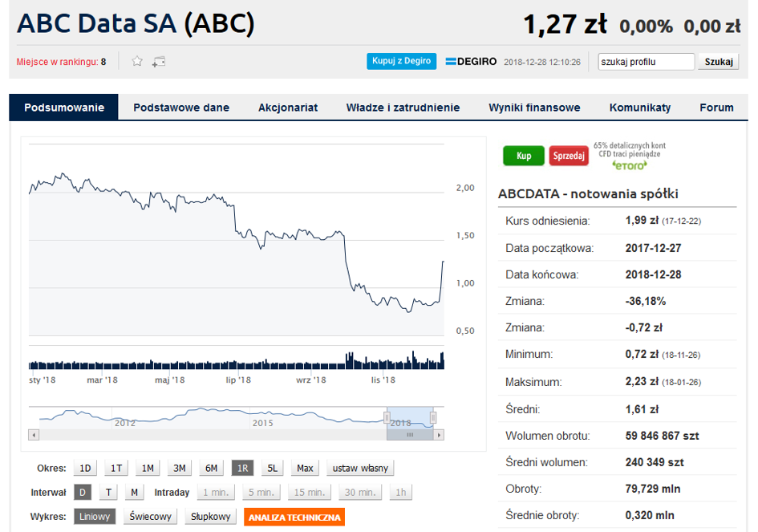Open the Komunikaty tab
758x532 pixels.
coord(639,108)
